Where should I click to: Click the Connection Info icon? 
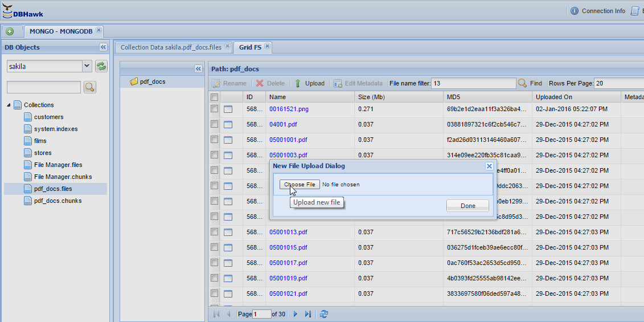[x=575, y=11]
